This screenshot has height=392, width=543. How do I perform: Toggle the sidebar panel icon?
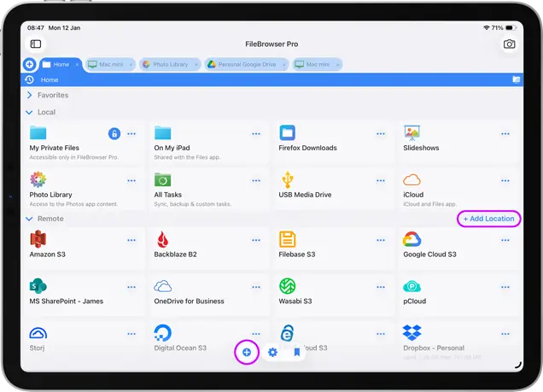coord(36,44)
